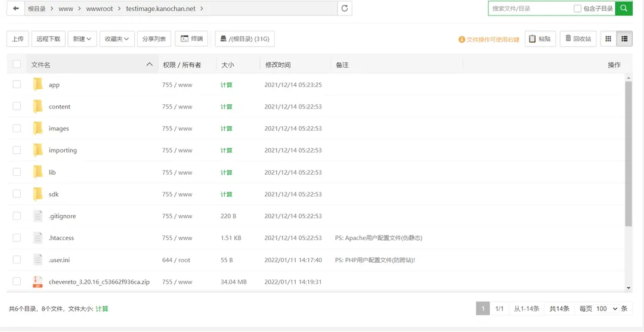
Task: Open the app folder icon
Action: [38, 85]
